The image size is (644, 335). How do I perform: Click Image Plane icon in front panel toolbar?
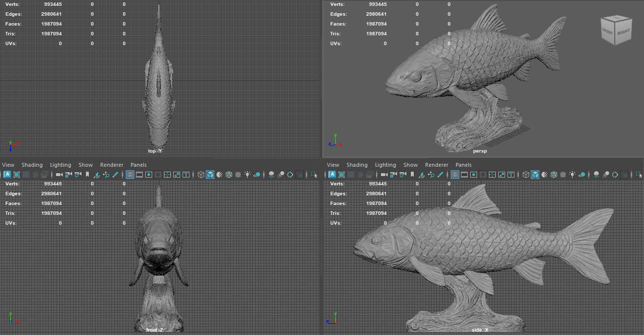97,174
